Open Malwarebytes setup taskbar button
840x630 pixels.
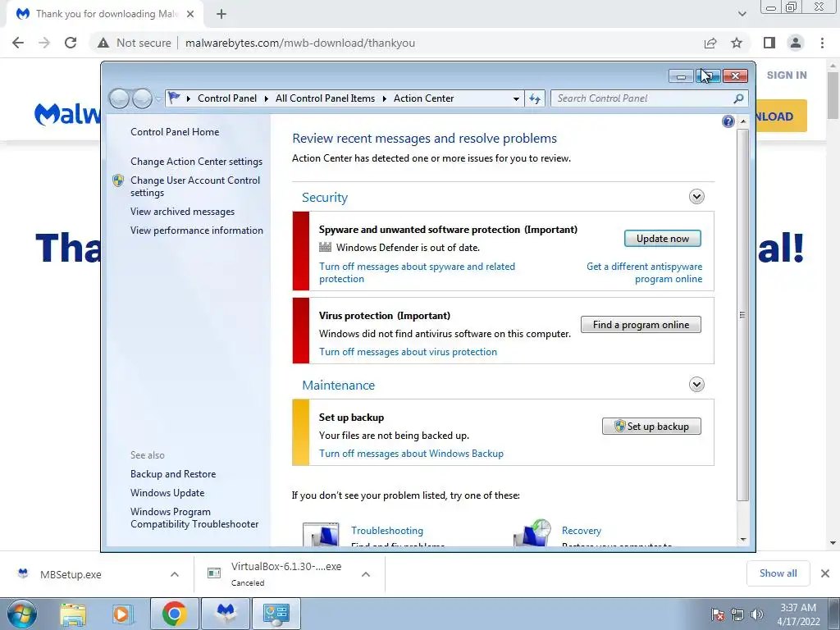(x=226, y=614)
